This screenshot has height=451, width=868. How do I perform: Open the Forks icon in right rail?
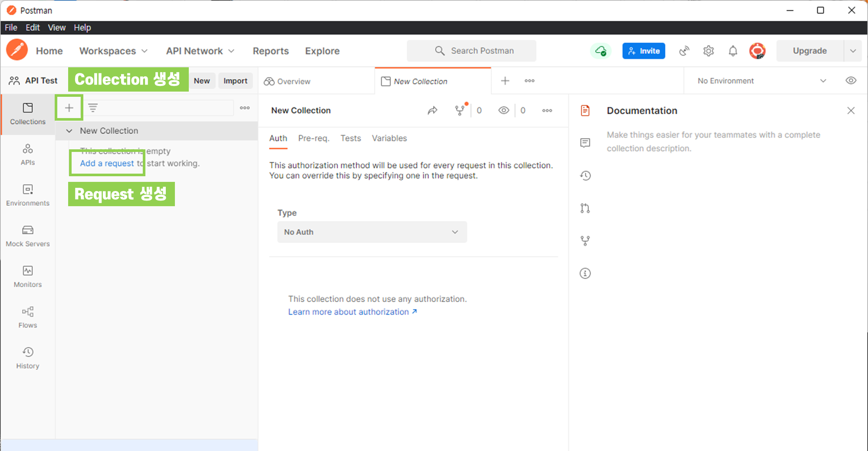[585, 240]
